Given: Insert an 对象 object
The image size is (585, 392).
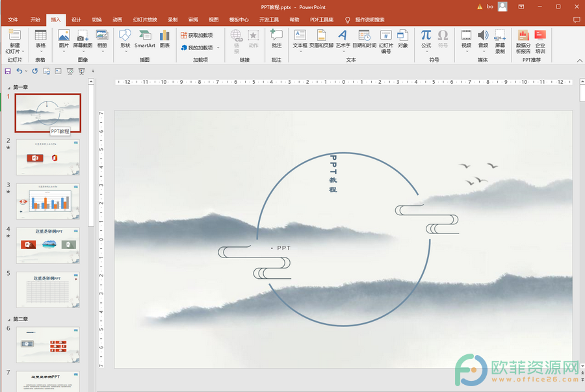Looking at the screenshot, I should pos(402,40).
